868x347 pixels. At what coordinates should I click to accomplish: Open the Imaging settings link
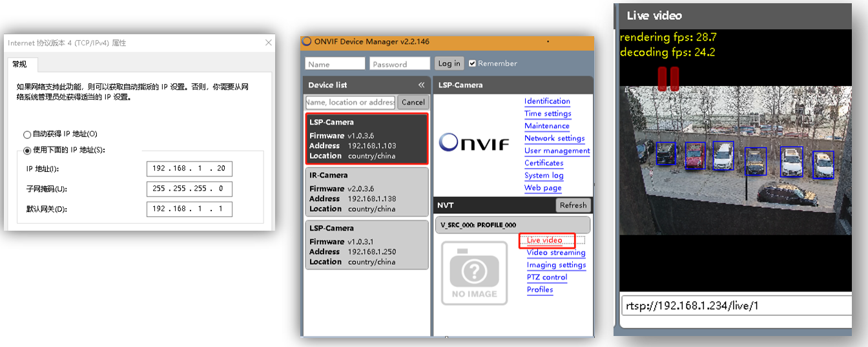[x=556, y=265]
